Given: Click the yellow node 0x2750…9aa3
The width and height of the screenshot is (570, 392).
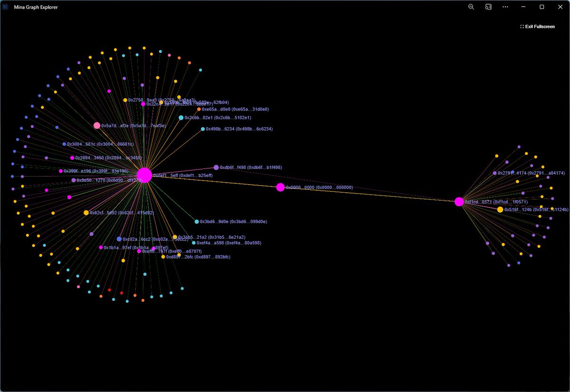Looking at the screenshot, I should (125, 100).
